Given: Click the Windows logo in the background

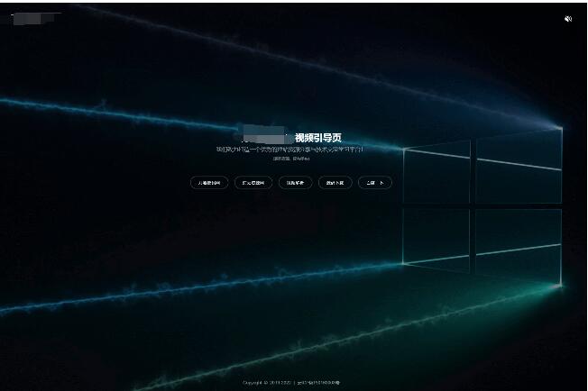Looking at the screenshot, I should (481, 163).
